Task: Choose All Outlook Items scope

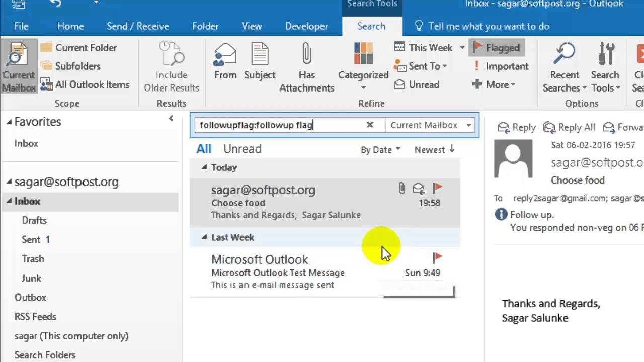Action: [85, 85]
